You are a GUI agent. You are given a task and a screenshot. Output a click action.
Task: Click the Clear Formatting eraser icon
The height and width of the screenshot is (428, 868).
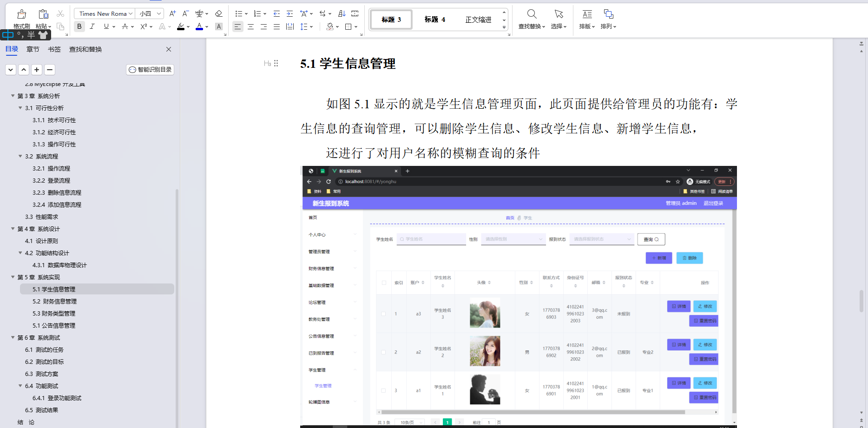(x=218, y=13)
